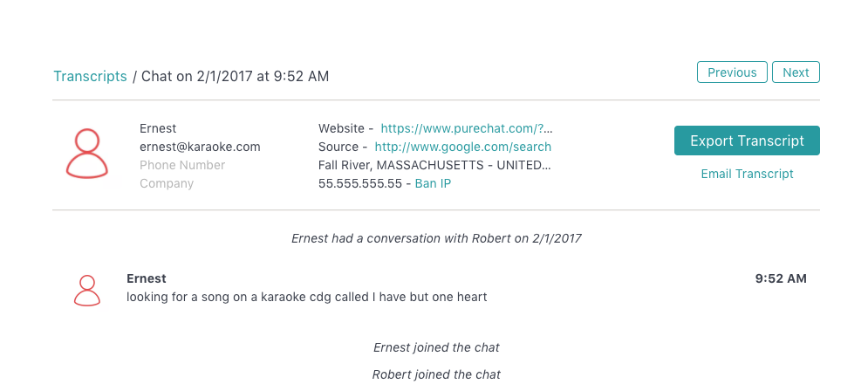Click the small Ernest avatar beside message
The height and width of the screenshot is (391, 868).
87,291
